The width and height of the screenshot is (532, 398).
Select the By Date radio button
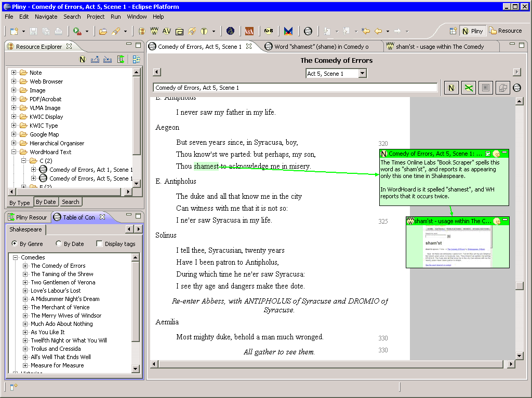pyautogui.click(x=59, y=243)
